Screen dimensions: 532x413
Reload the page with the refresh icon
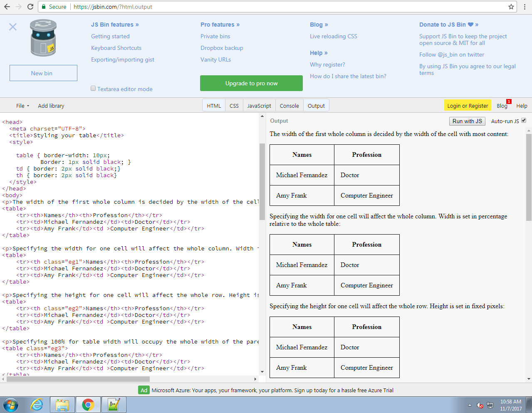pyautogui.click(x=30, y=7)
